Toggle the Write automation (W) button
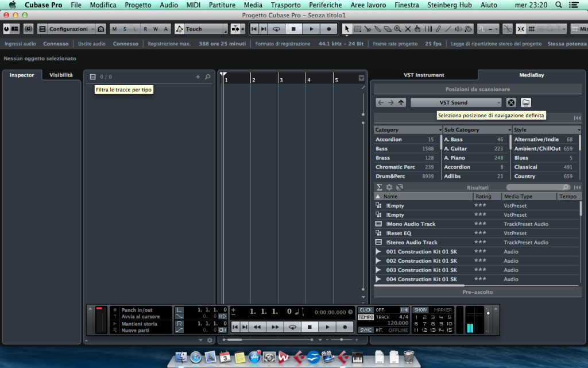Screen dimensions: 588x368 click(x=155, y=29)
